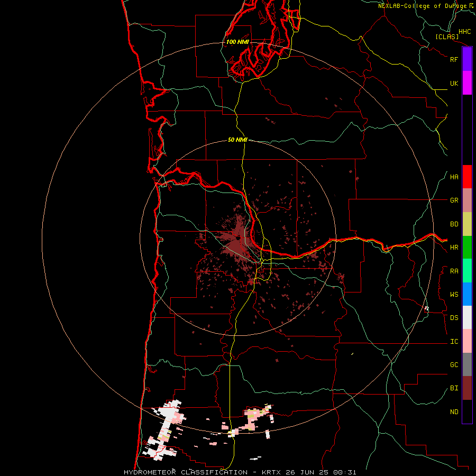Click the magenta UK legend swatch
The width and height of the screenshot is (476, 476).
tap(467, 83)
